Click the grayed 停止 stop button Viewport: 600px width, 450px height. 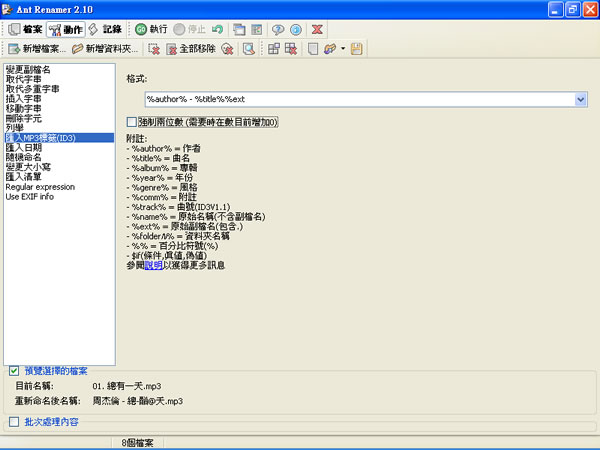click(189, 29)
